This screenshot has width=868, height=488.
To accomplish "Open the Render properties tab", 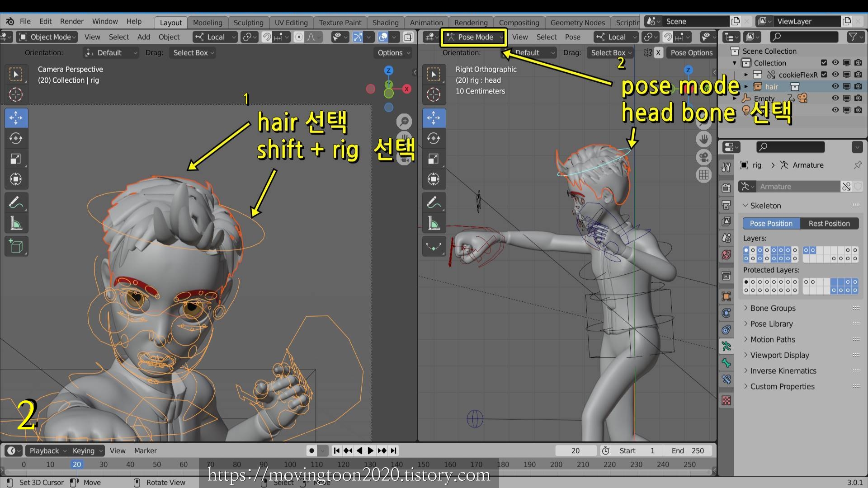I will coord(726,188).
